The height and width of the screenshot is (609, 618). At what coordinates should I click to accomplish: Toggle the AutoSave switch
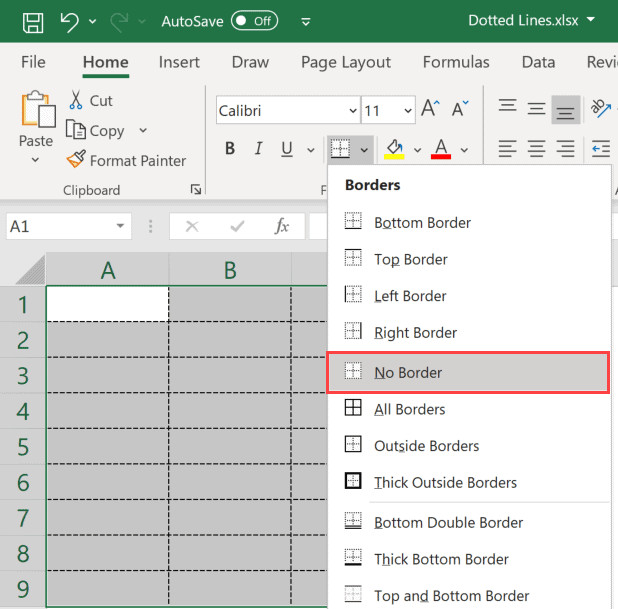pyautogui.click(x=254, y=21)
